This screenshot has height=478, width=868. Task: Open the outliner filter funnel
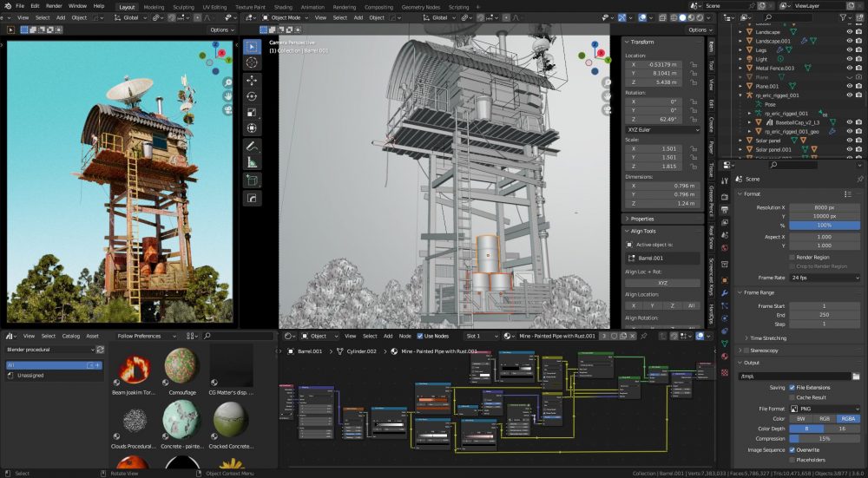[x=843, y=18]
